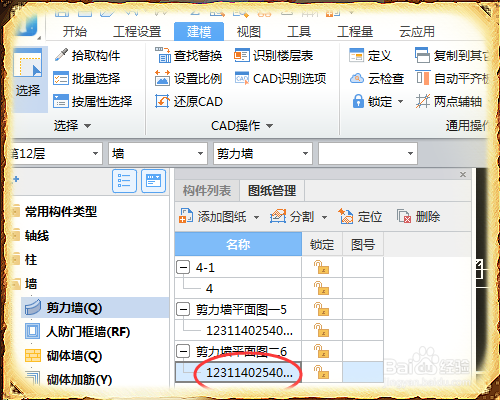Open the component type dropdown 剪力墙

click(263, 153)
